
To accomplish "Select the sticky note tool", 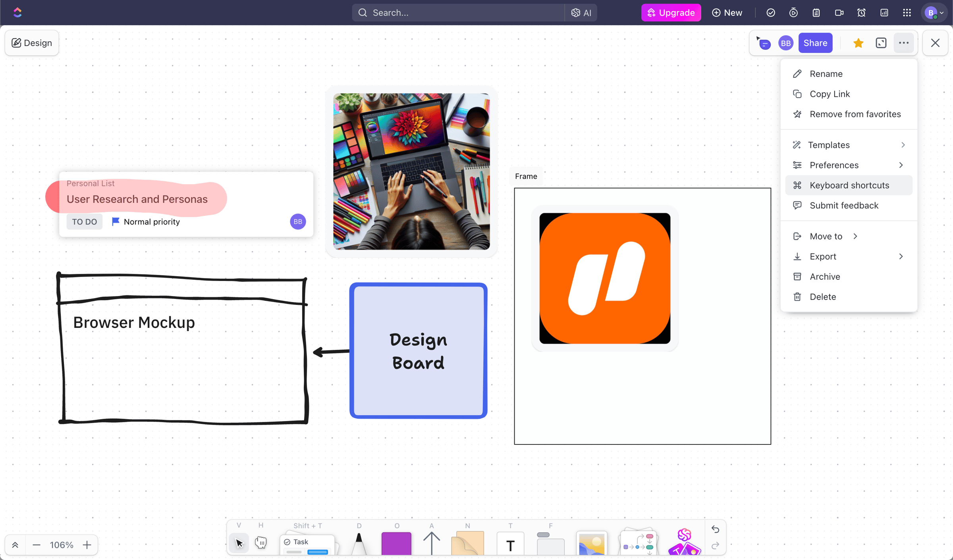I will click(468, 544).
